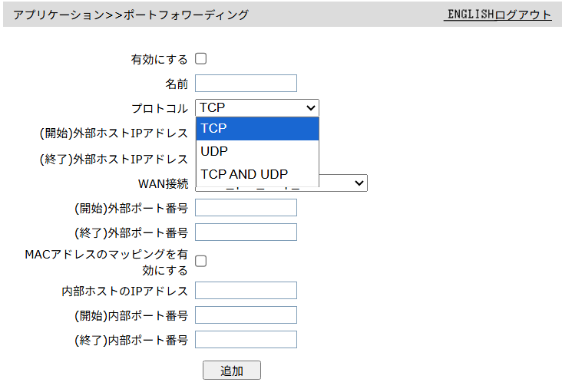Click the ポートフォワーディング breadcrumb title
The image size is (562, 392).
185,15
